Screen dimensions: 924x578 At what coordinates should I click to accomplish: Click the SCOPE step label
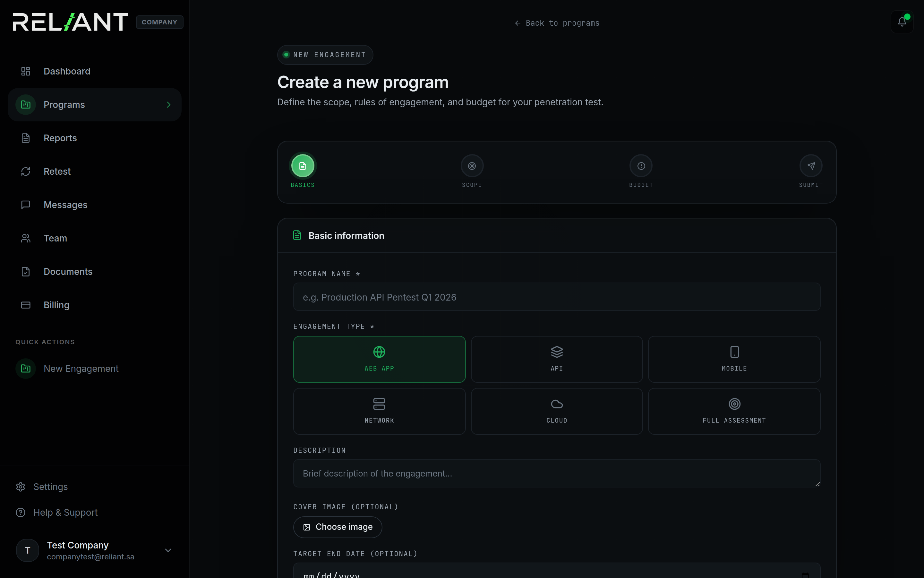pyautogui.click(x=472, y=185)
